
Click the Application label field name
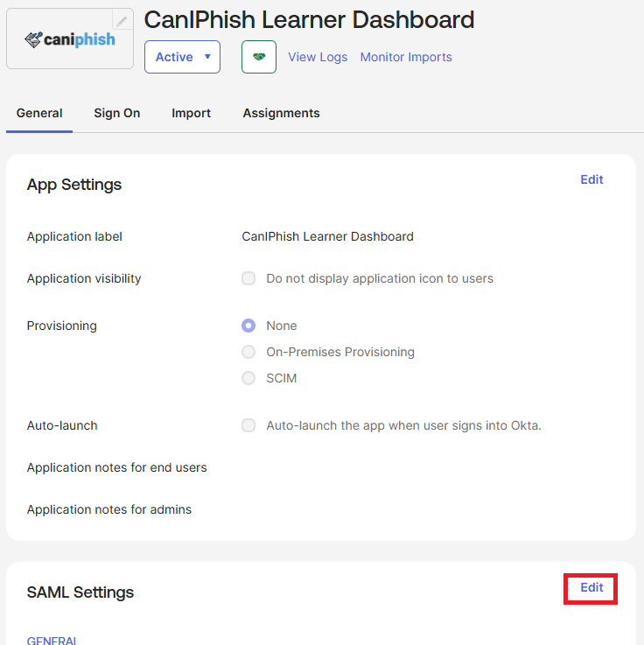tap(74, 236)
